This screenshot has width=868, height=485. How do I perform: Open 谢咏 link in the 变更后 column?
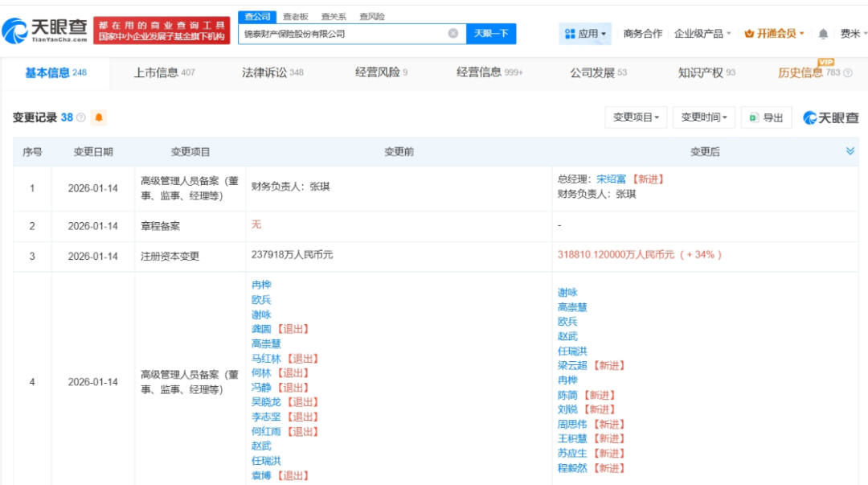(x=567, y=293)
